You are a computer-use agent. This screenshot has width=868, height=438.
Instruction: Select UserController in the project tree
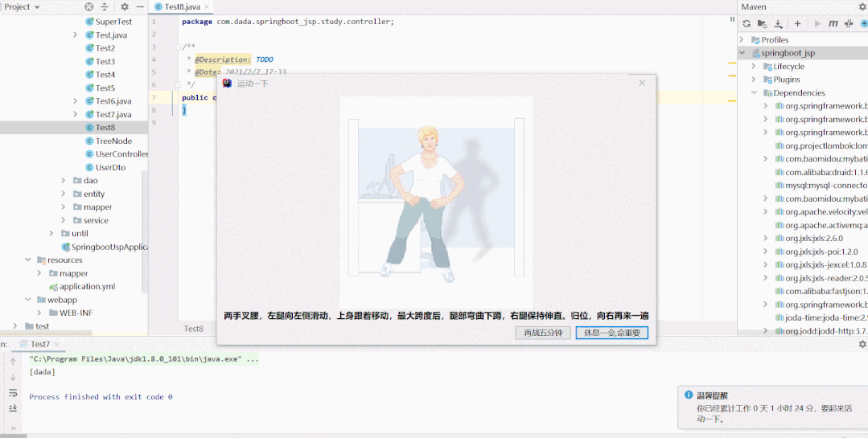tap(121, 154)
